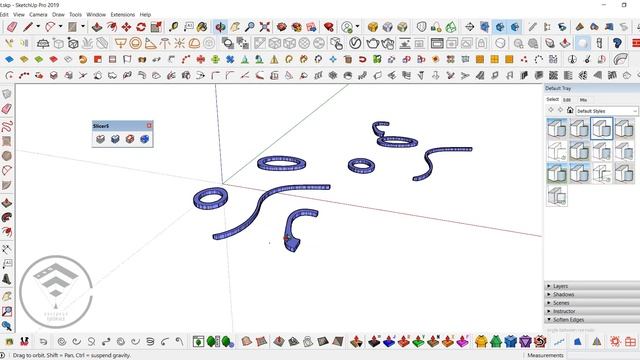Viewport: 640px width, 360px height.
Task: Click the Zoom Window tool in left toolbar
Action: click(x=7, y=311)
